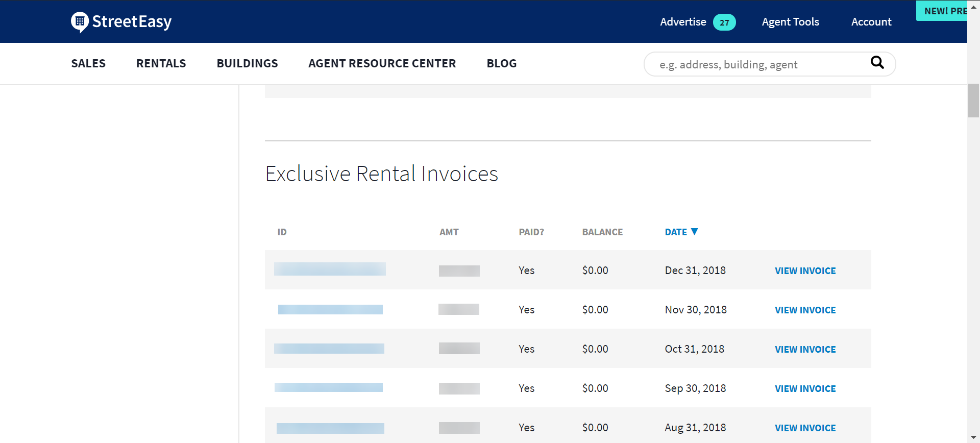The width and height of the screenshot is (980, 443).
Task: Open the BLOG page
Action: 501,63
